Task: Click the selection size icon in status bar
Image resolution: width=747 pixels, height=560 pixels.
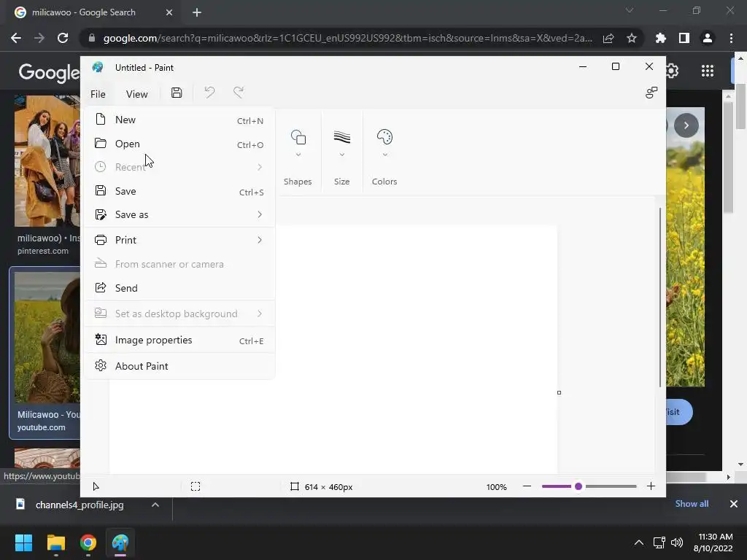Action: (x=196, y=486)
